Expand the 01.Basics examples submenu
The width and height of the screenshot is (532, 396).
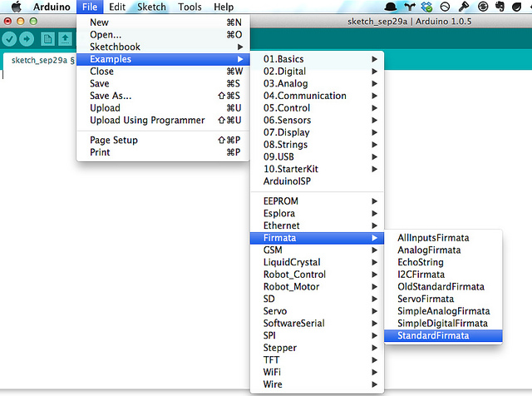(x=317, y=59)
